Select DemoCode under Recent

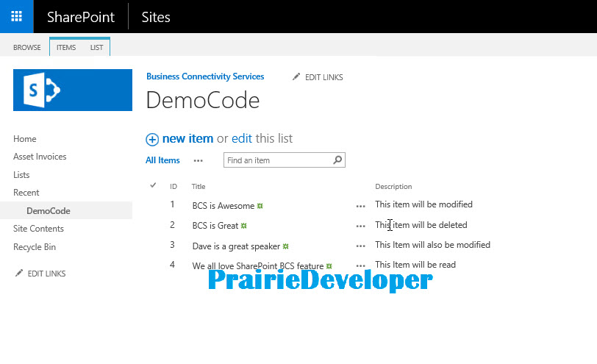[49, 210]
